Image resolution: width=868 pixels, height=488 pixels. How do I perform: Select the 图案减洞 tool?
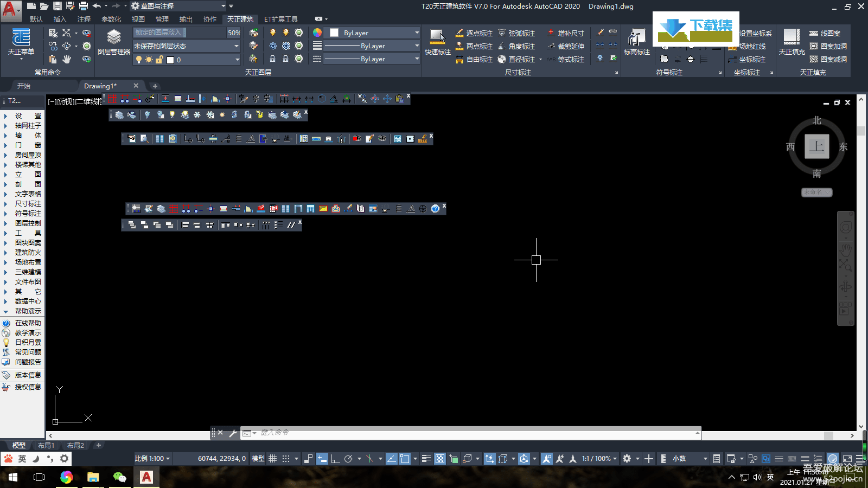pos(828,59)
